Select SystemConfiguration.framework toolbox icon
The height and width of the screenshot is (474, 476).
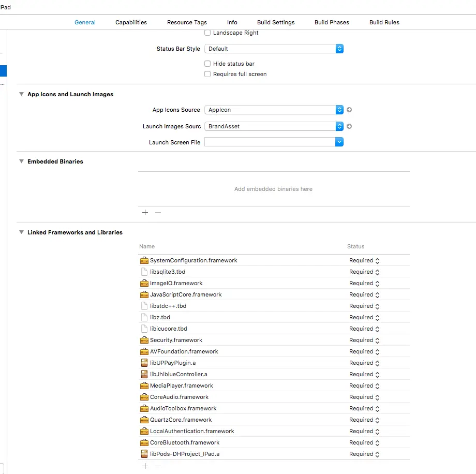click(144, 260)
